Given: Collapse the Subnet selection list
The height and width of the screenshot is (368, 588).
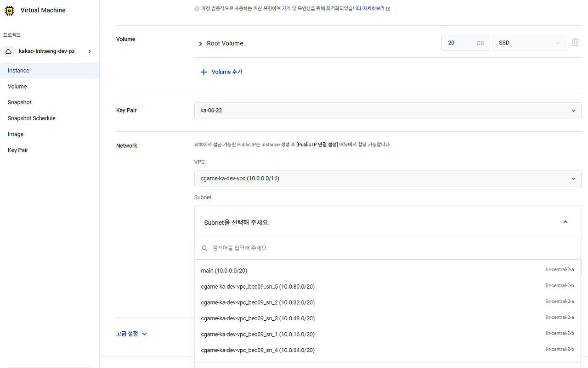Looking at the screenshot, I should coord(565,222).
